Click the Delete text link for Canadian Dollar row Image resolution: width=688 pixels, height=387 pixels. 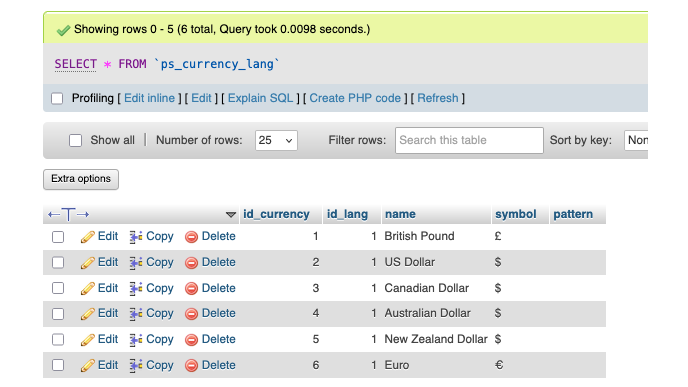click(x=219, y=288)
